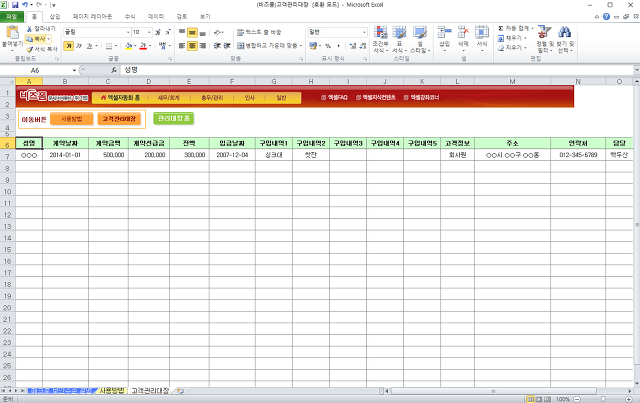
Task: Open the 엑셀FAQ banner link
Action: pos(334,98)
